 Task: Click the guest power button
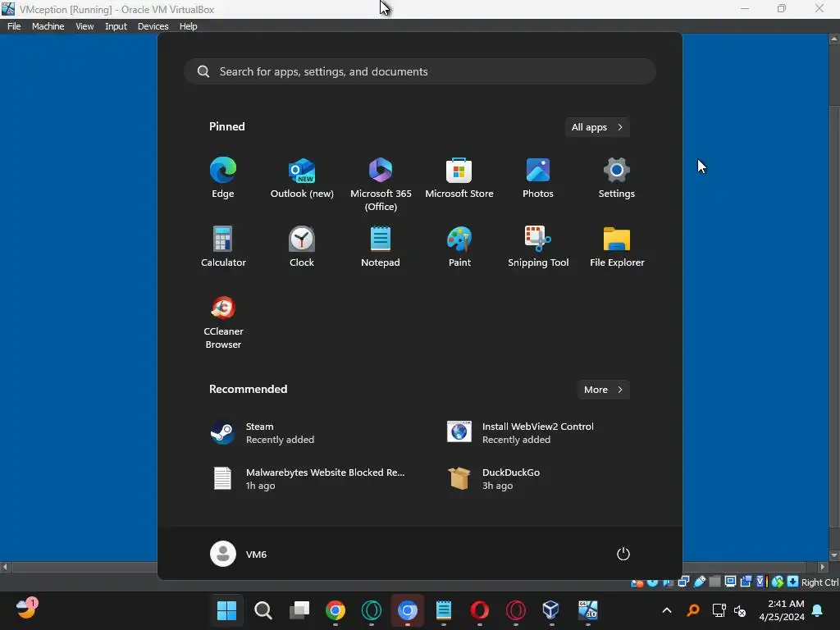[623, 554]
